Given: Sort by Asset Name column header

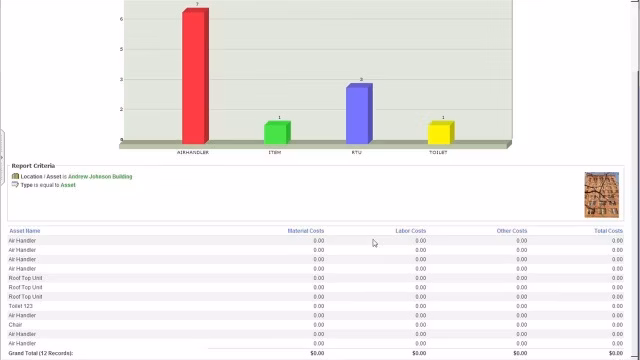Looking at the screenshot, I should [x=24, y=231].
